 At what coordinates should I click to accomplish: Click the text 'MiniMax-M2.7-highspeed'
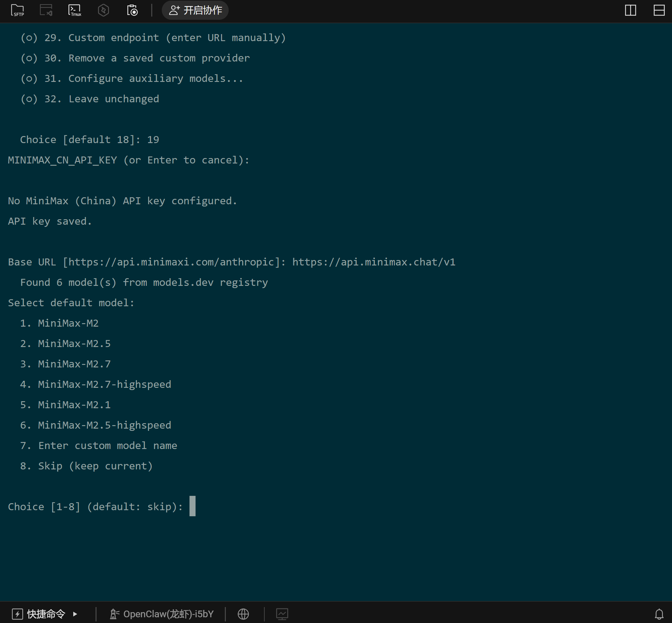coord(104,384)
